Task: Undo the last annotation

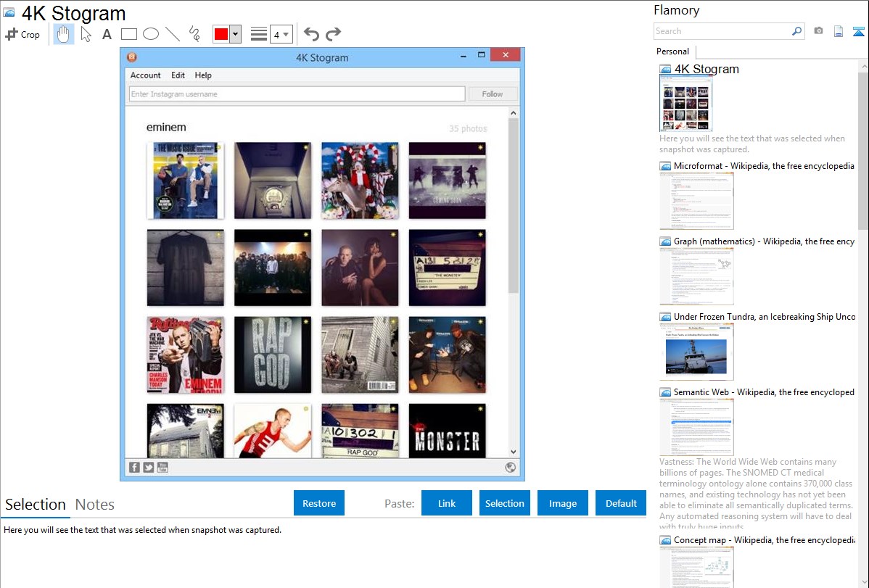Action: [x=311, y=34]
